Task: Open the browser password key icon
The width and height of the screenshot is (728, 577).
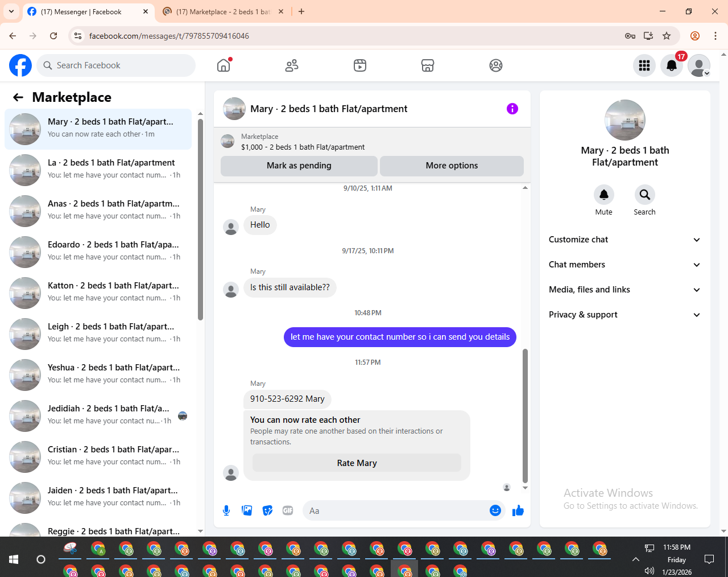Action: [x=630, y=36]
